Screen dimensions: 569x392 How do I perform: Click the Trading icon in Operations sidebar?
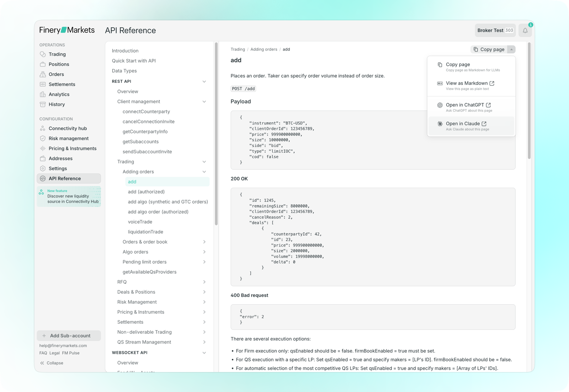tap(43, 54)
